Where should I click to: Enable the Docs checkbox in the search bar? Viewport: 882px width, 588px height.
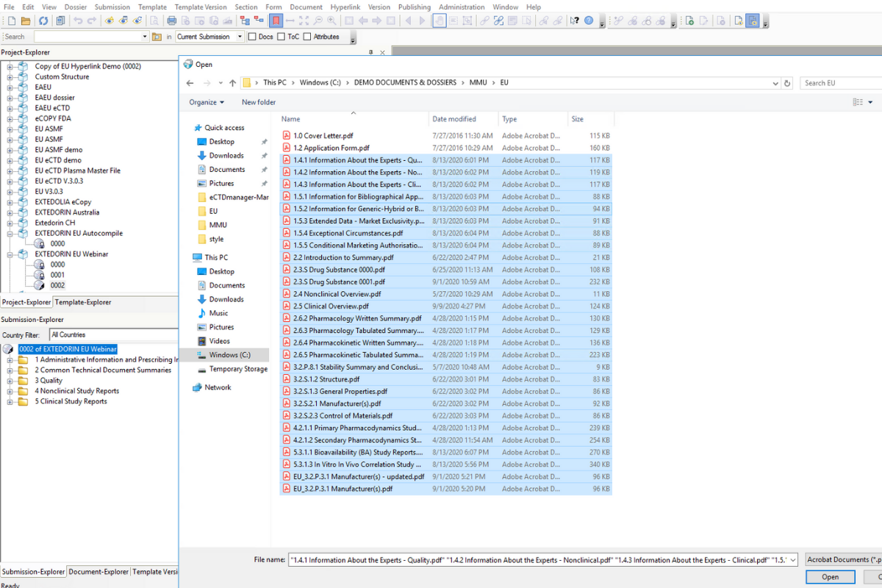pos(252,36)
